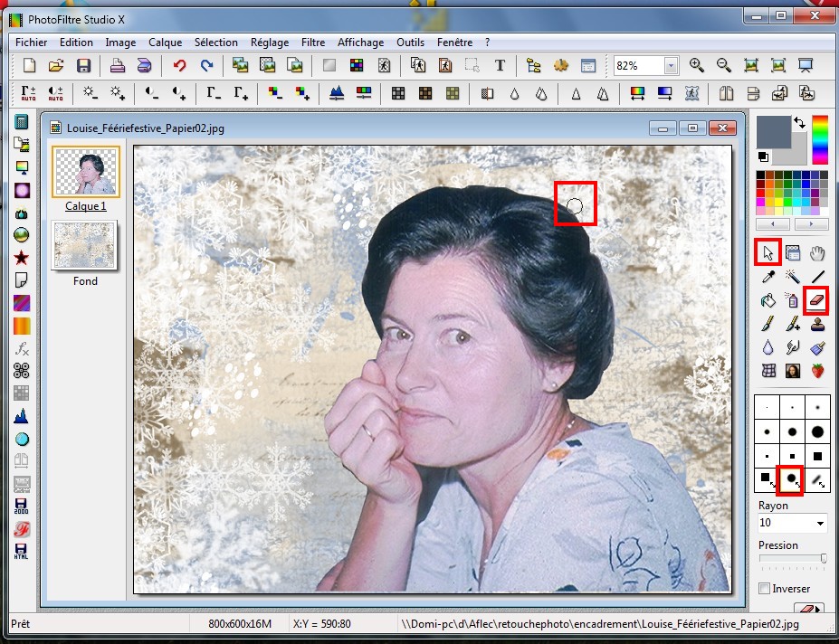Create a new image with New icon
This screenshot has width=839, height=644.
pyautogui.click(x=30, y=65)
